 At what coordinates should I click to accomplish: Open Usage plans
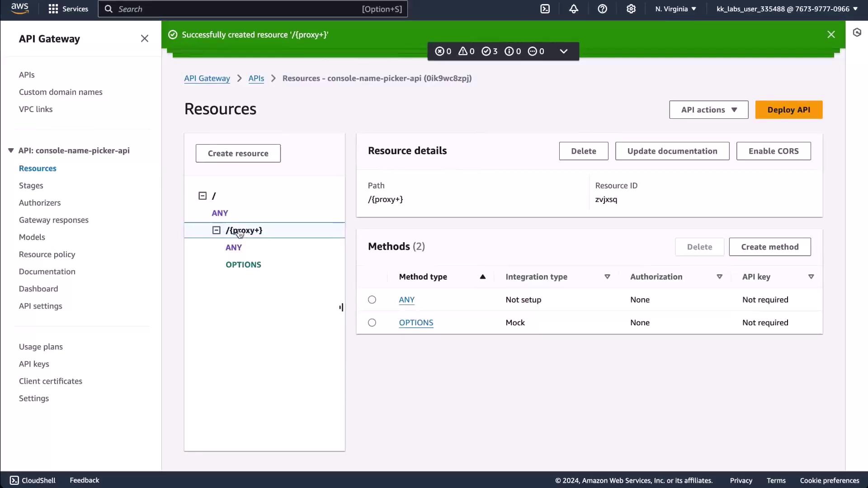coord(41,347)
